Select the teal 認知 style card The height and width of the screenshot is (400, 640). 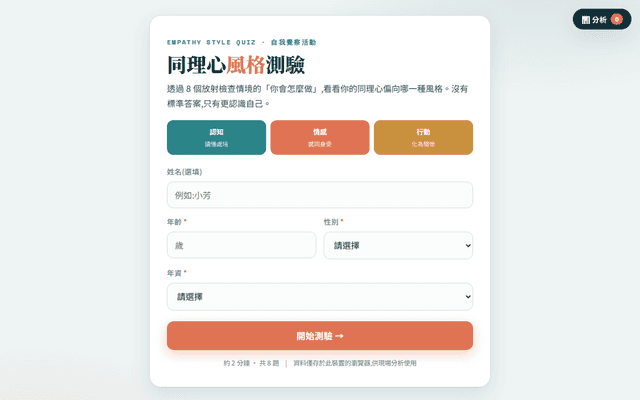[216, 138]
